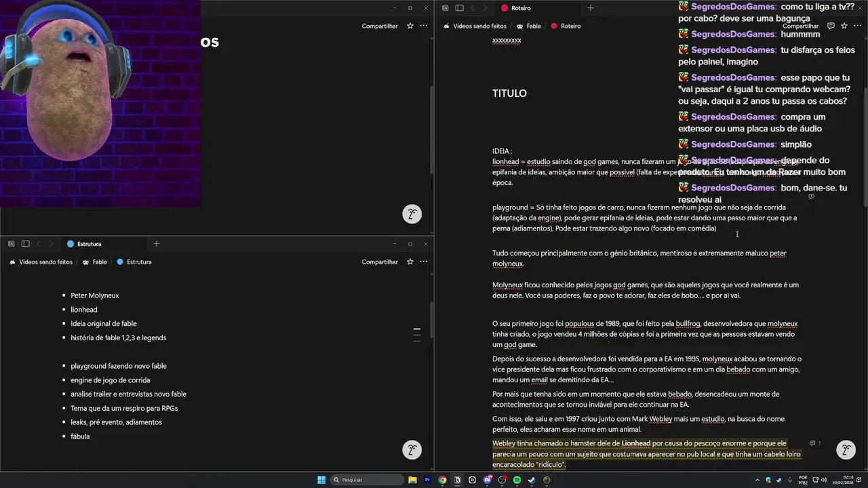Open Windows Start menu
Image resolution: width=868 pixels, height=488 pixels.
[x=321, y=480]
